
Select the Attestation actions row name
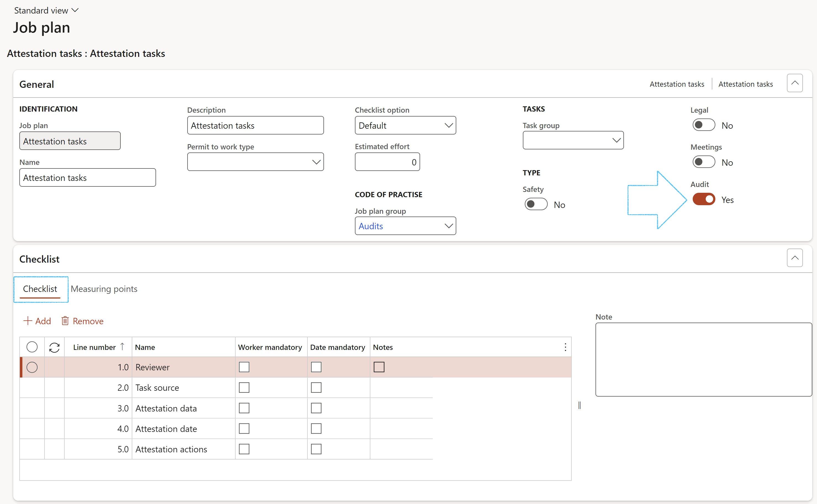tap(171, 449)
